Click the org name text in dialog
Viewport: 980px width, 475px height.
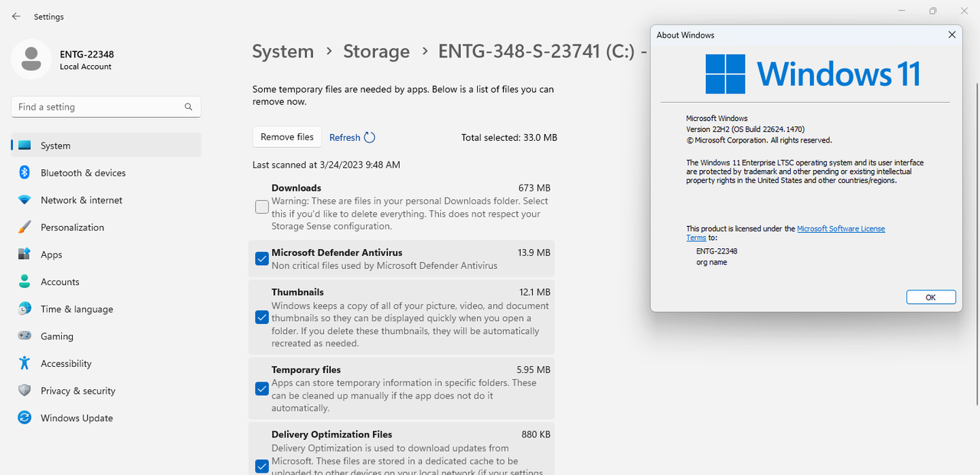coord(711,262)
